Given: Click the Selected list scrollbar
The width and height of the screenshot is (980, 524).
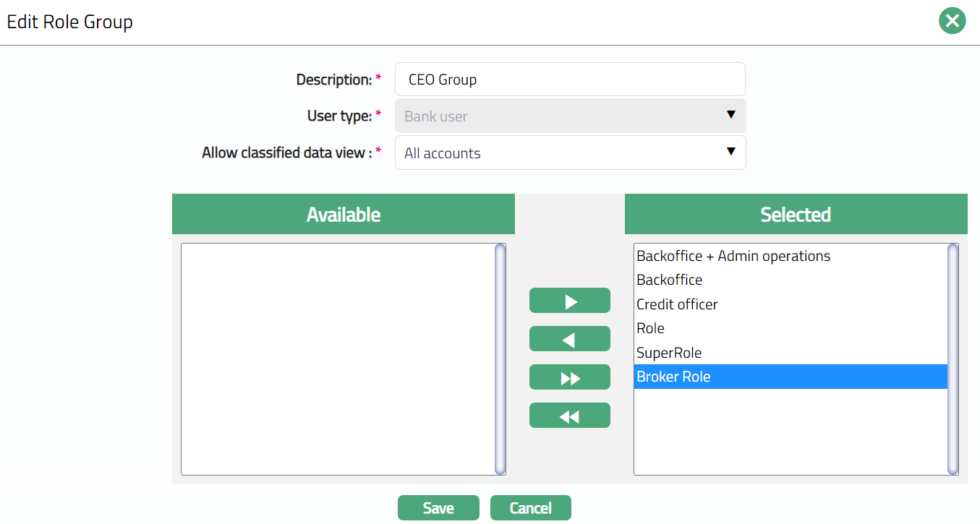Looking at the screenshot, I should (x=953, y=359).
